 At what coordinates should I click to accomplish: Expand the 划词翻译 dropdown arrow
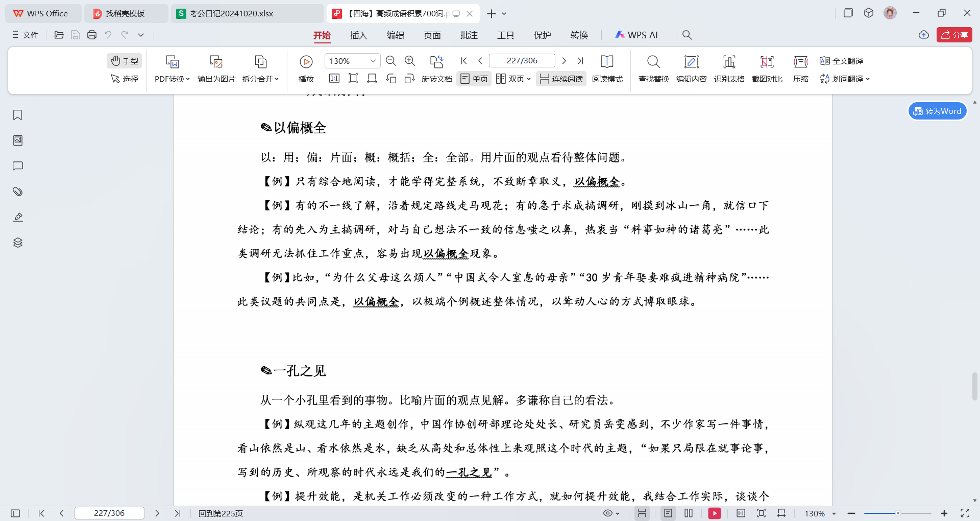coord(868,79)
